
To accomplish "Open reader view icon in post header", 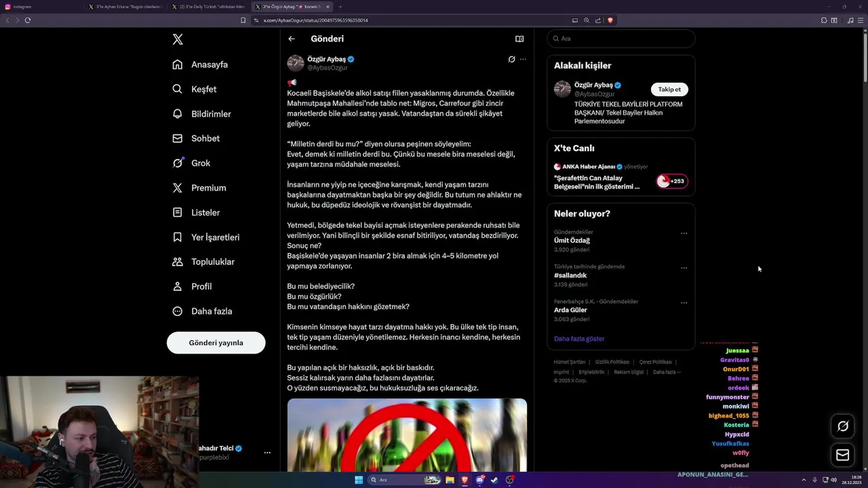I will (519, 39).
